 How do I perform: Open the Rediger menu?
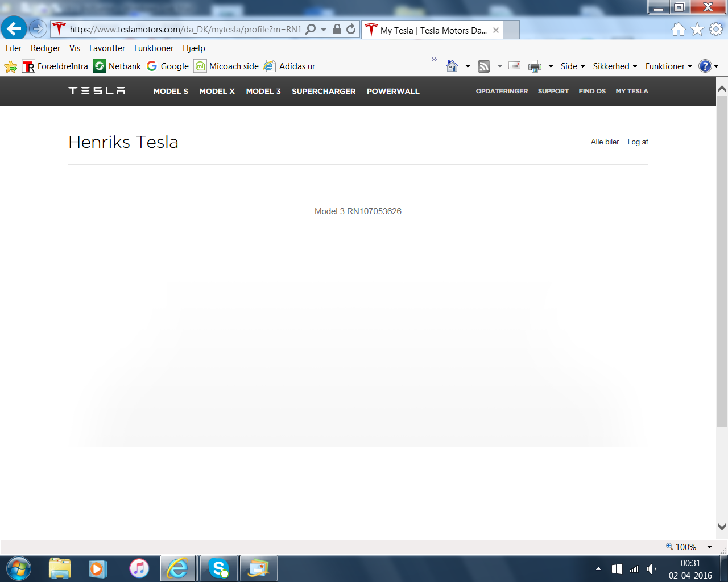click(45, 48)
